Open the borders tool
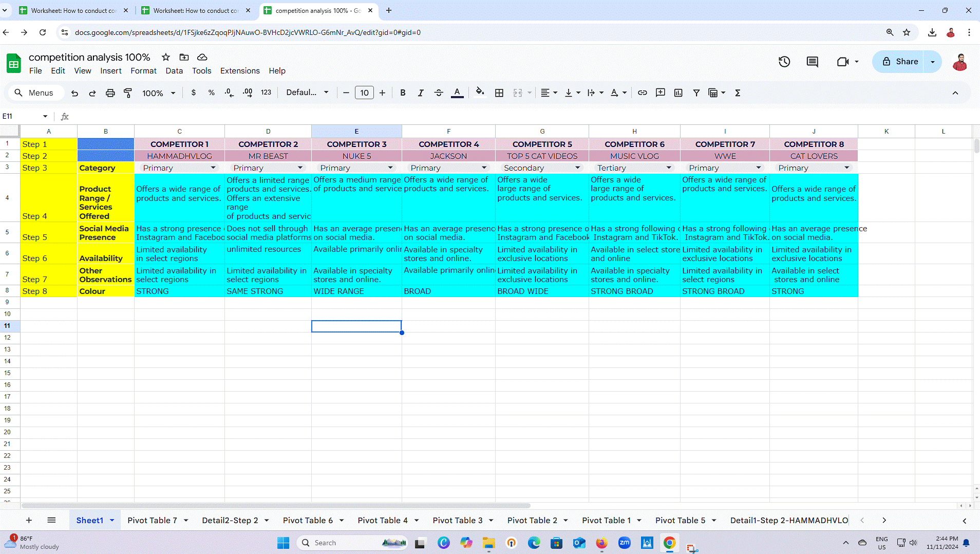This screenshot has width=980, height=554. [x=499, y=93]
